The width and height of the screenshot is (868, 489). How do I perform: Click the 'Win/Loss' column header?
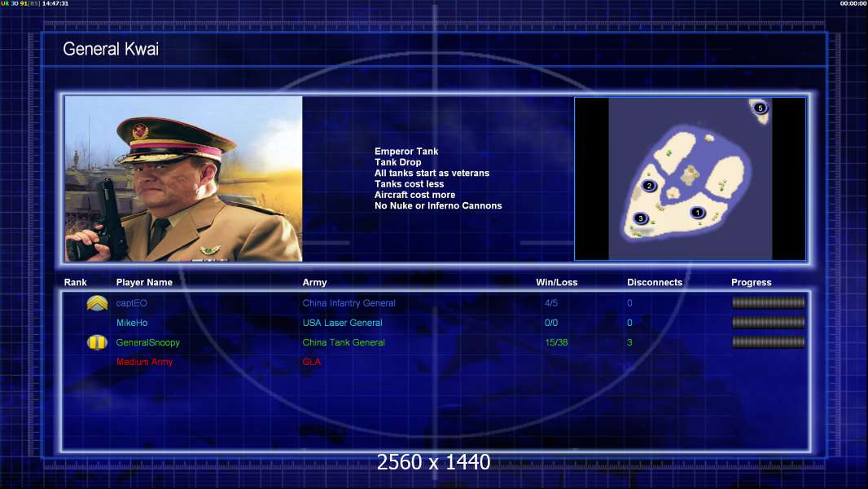click(556, 283)
